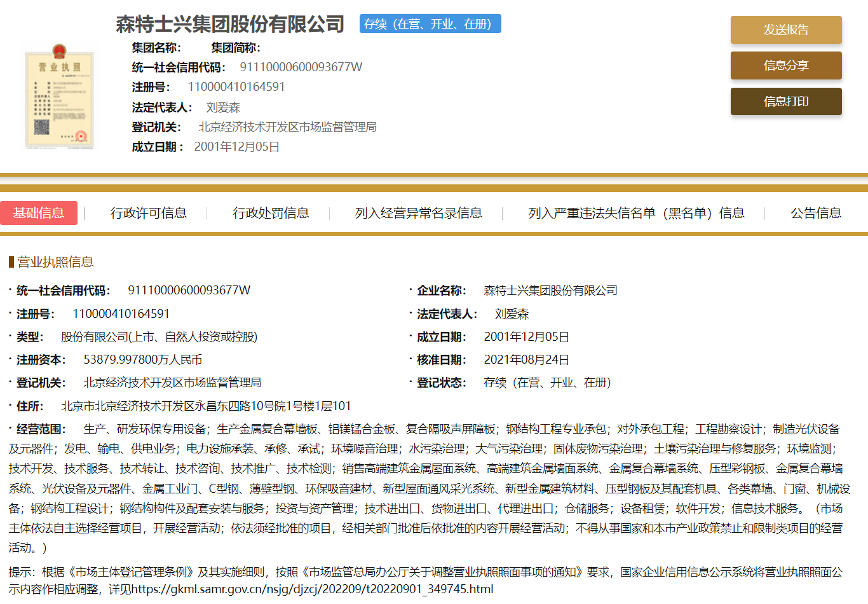Switch to the 行政许可信息 tab
This screenshot has height=604, width=868.
click(x=148, y=213)
